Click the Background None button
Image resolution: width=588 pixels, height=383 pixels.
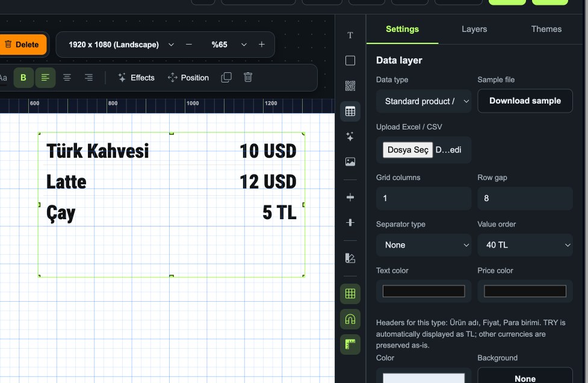[x=525, y=376]
